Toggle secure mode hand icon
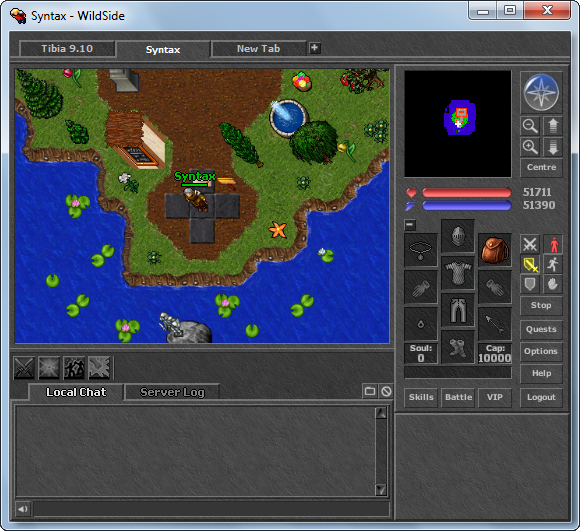 tap(553, 284)
